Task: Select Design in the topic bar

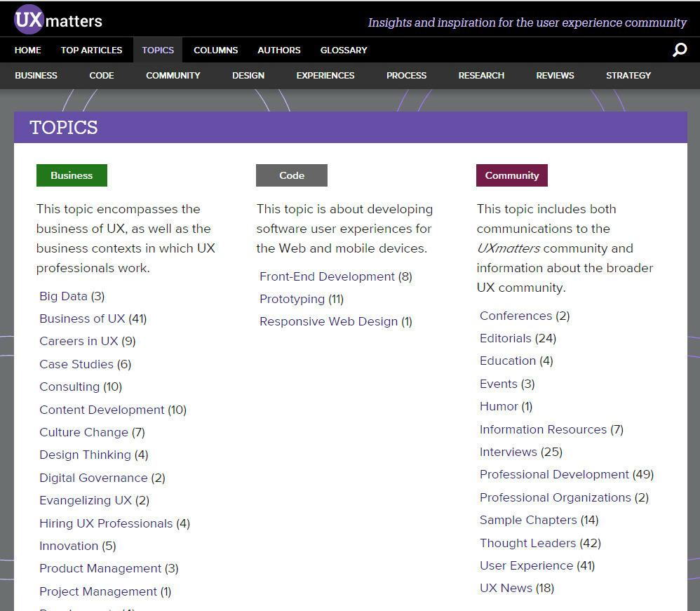Action: coord(248,75)
